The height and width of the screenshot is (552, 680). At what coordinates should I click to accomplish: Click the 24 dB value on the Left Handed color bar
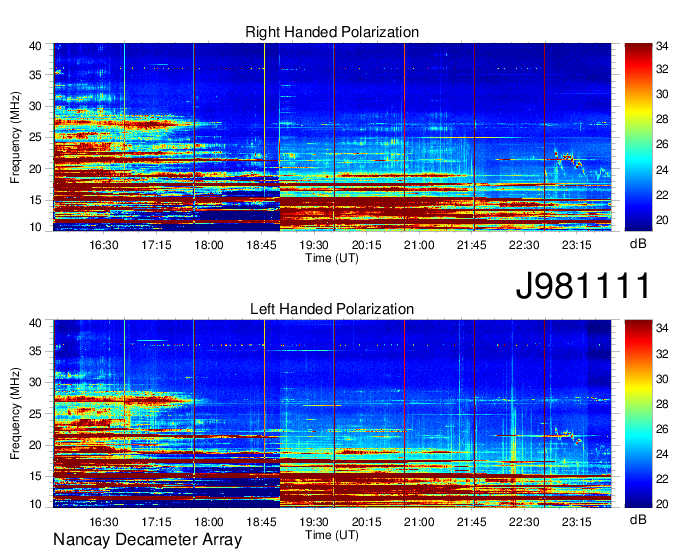(x=662, y=454)
